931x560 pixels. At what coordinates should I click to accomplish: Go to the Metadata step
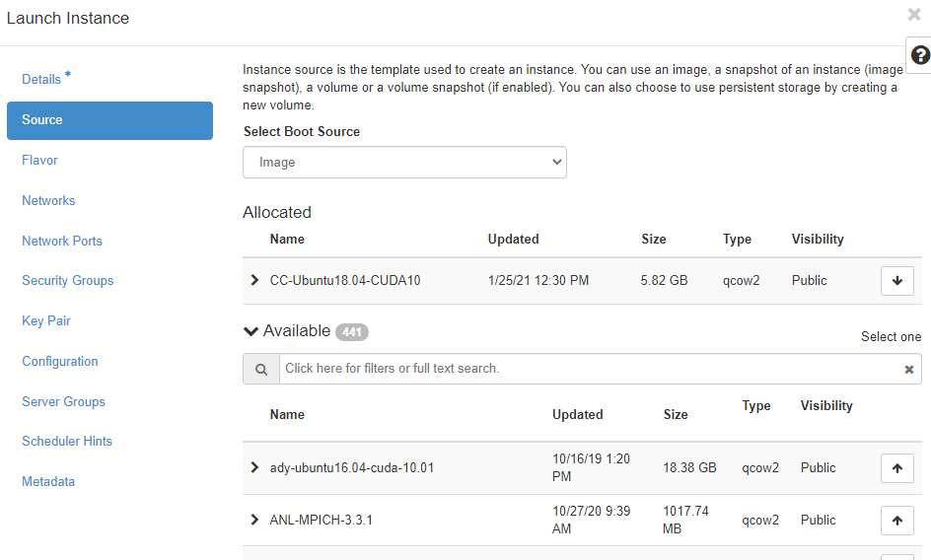(x=48, y=482)
